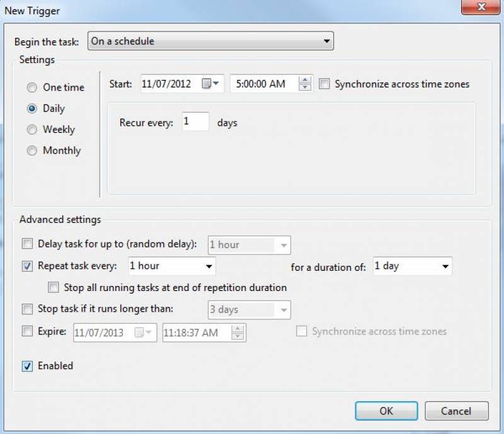Expand the 3 days stop task dropdown
This screenshot has height=434, width=504.
click(249, 310)
